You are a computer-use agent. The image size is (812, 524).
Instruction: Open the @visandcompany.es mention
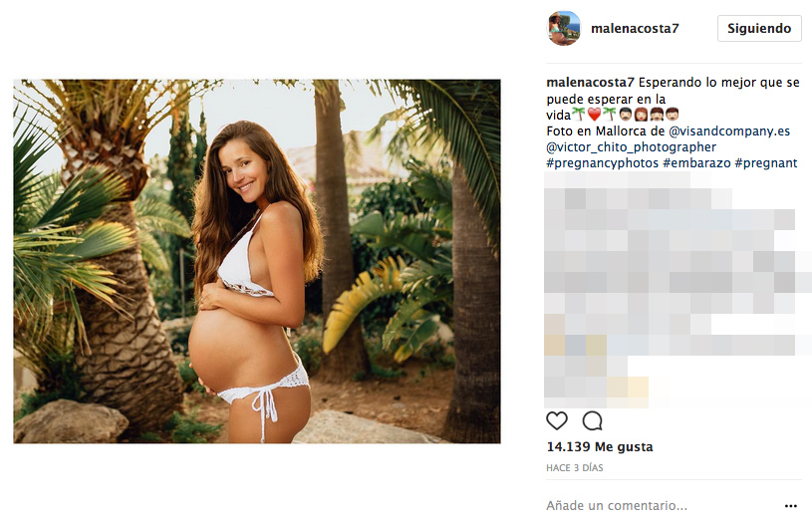728,131
